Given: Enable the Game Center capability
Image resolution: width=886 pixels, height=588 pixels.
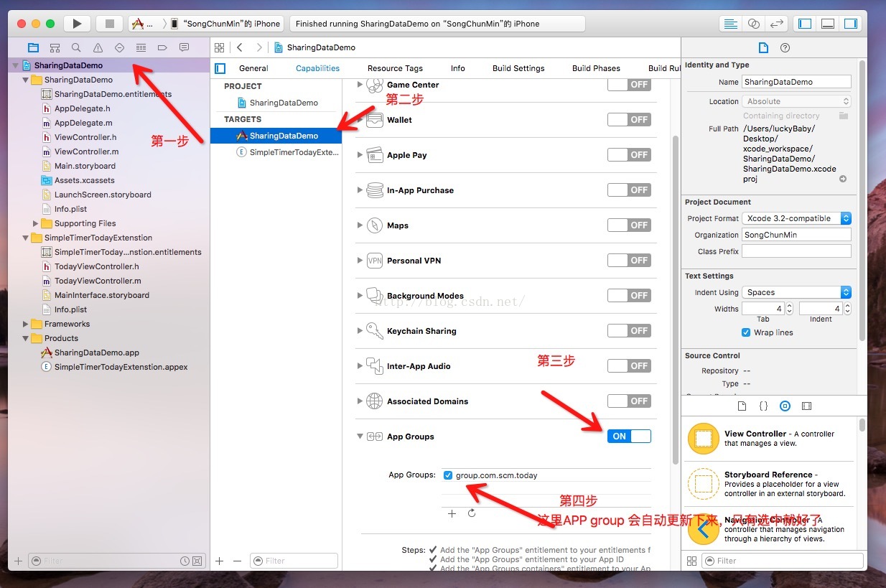Looking at the screenshot, I should (x=629, y=84).
